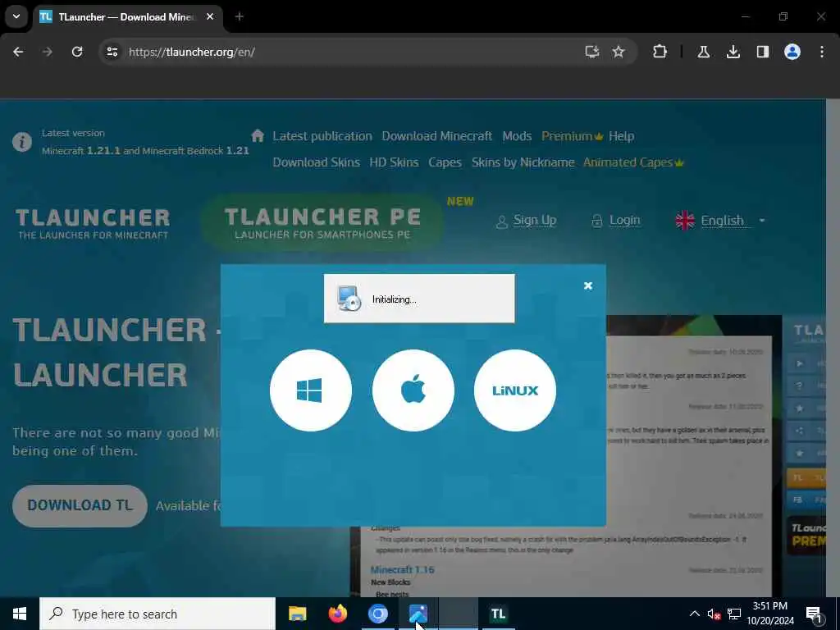Select the TLauncher browser tab

coord(126,17)
